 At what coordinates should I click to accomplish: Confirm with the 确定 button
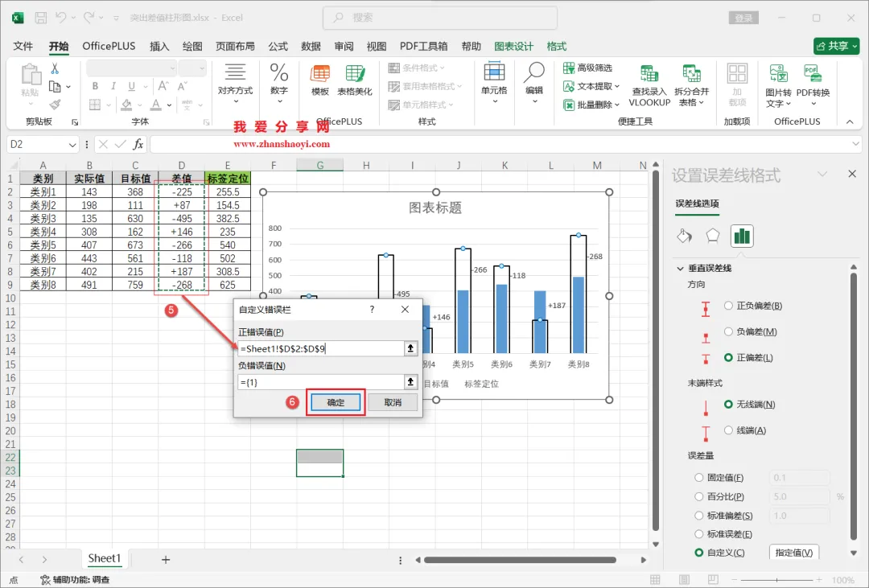point(336,402)
